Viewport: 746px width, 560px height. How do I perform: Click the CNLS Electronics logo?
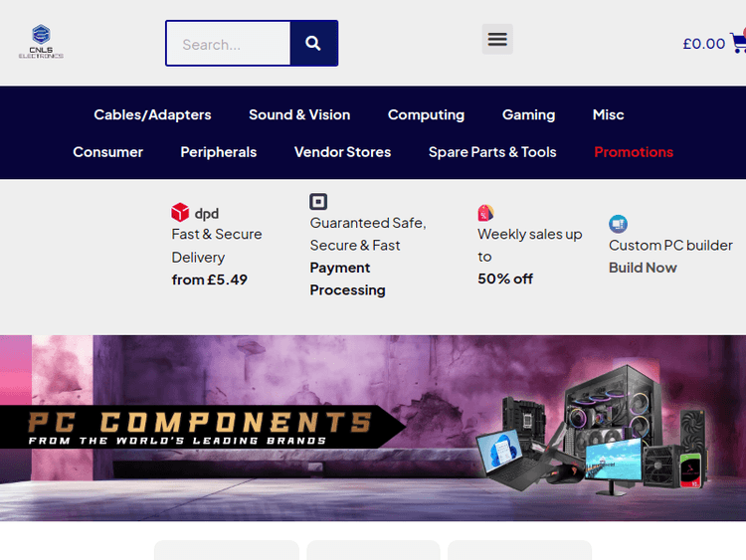point(41,42)
